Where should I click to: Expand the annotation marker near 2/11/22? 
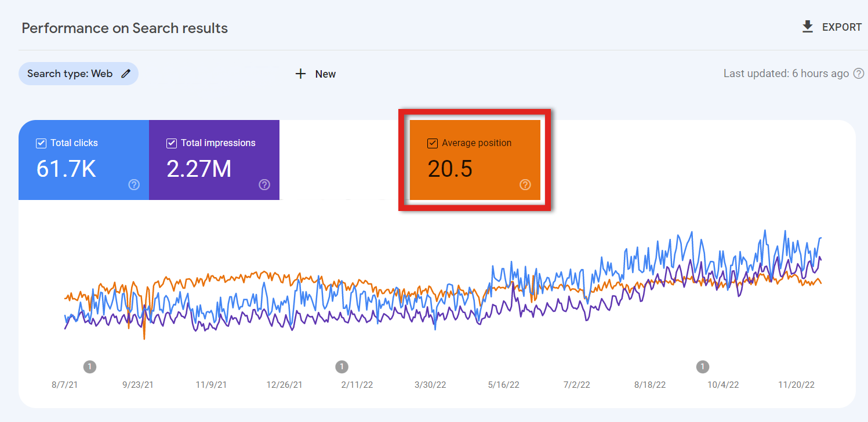point(342,366)
